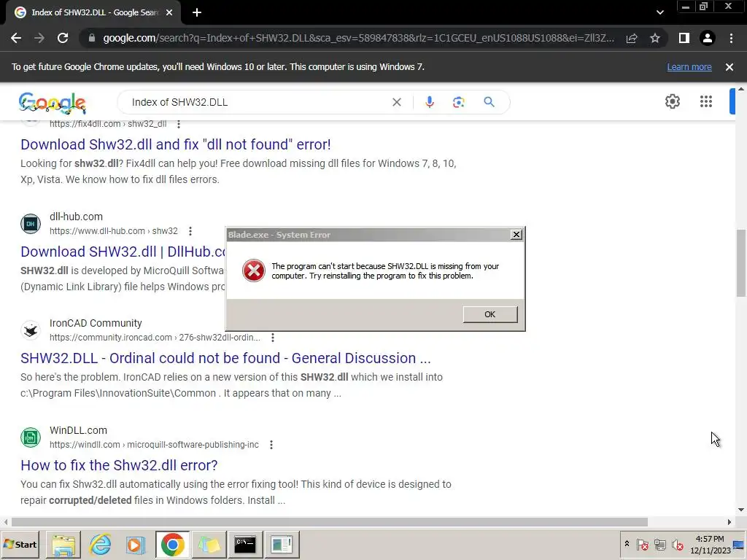Open Windows Explorer from taskbar
The width and height of the screenshot is (747, 560).
click(x=63, y=544)
